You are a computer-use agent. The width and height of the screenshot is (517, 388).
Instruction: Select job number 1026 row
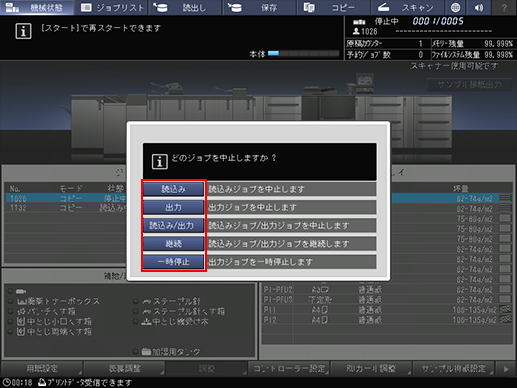pyautogui.click(x=66, y=198)
